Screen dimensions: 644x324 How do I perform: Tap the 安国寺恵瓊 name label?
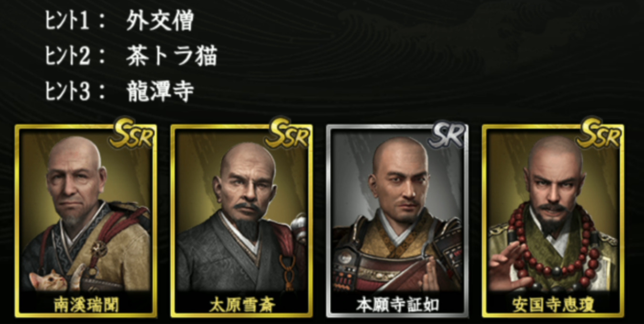point(553,304)
